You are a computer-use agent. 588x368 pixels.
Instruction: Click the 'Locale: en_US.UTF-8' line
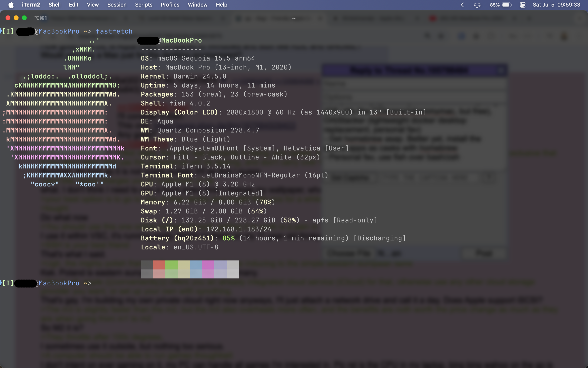[179, 247]
